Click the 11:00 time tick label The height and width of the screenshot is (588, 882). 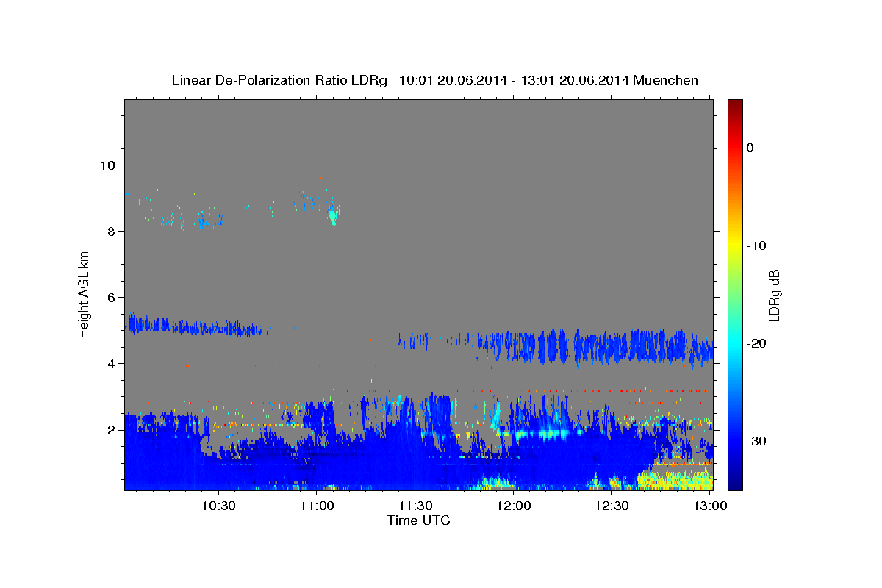[x=317, y=506]
